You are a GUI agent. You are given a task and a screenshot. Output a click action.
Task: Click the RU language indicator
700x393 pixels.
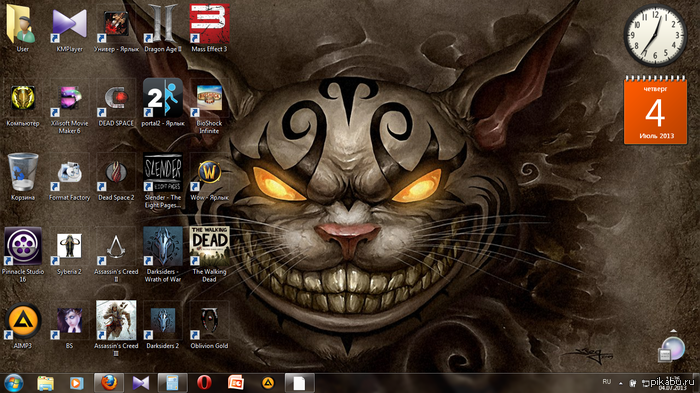[x=607, y=382]
